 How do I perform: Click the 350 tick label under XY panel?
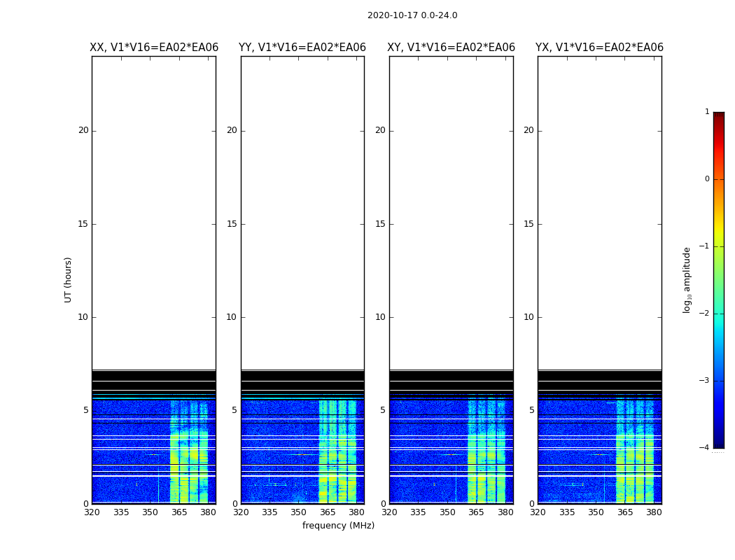point(447,512)
